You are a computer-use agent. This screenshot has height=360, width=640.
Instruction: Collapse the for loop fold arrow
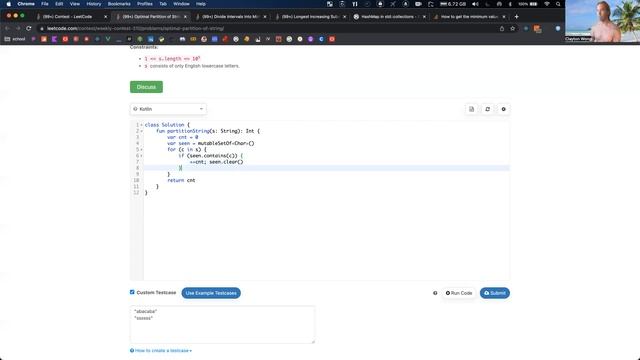pyautogui.click(x=142, y=149)
